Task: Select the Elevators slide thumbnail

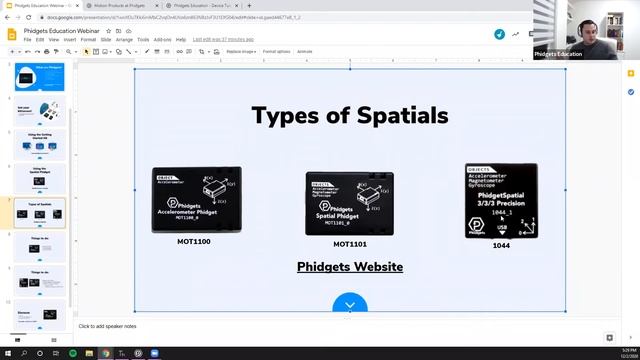Action: 40,315
